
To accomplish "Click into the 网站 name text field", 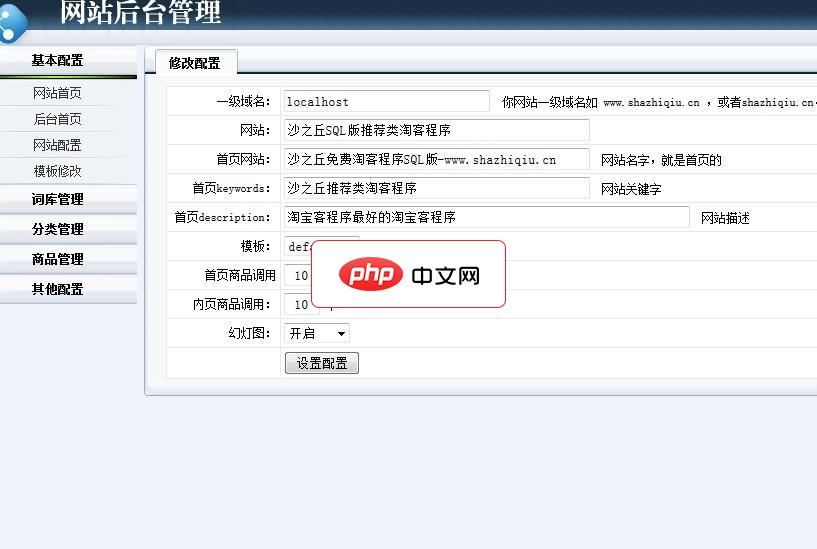I will 436,131.
